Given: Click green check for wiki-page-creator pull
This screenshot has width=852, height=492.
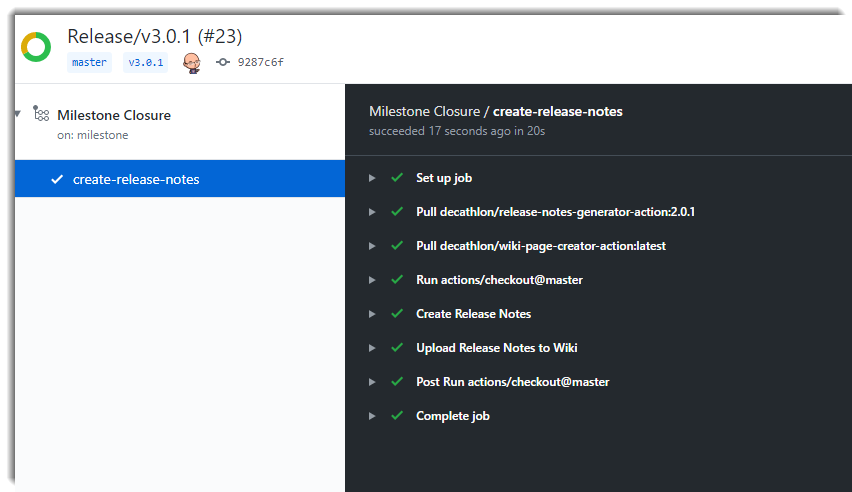Looking at the screenshot, I should coord(397,245).
